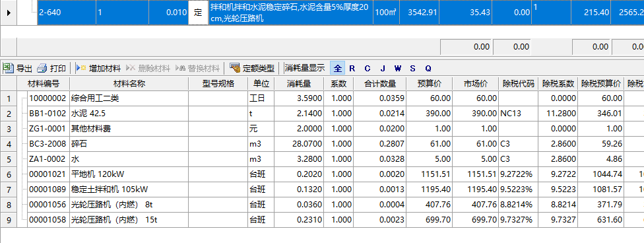The image size is (644, 243).
Task: Click material code BB1-0102
Action: click(48, 114)
